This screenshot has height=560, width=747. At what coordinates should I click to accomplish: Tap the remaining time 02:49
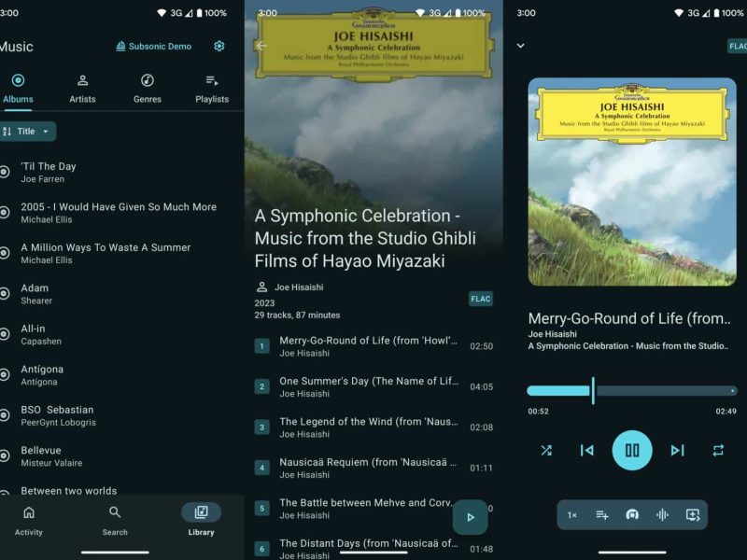[x=726, y=411]
